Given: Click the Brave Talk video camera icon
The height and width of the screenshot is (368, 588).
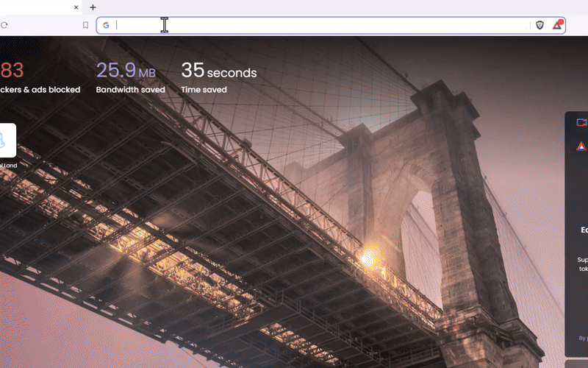Looking at the screenshot, I should (x=581, y=122).
